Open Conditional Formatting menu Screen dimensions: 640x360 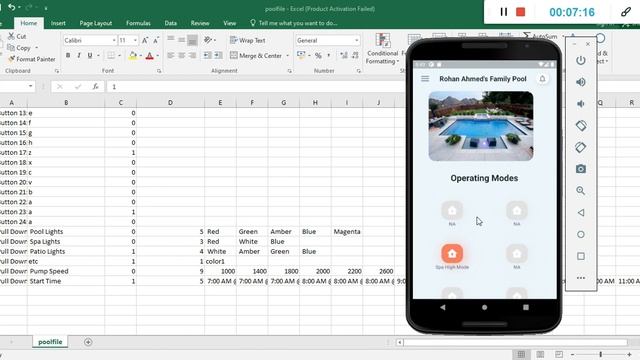point(382,49)
